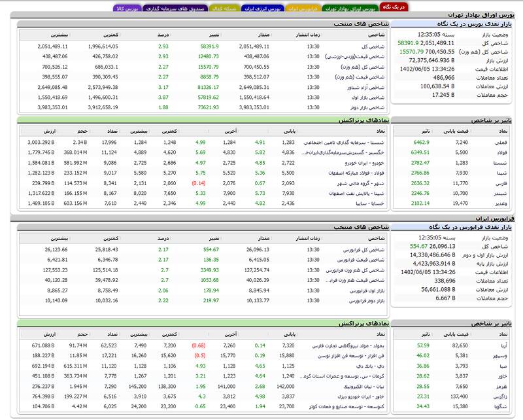The height and width of the screenshot is (420, 523).
Task: Click the فملی ticker link
Action: 500,143
